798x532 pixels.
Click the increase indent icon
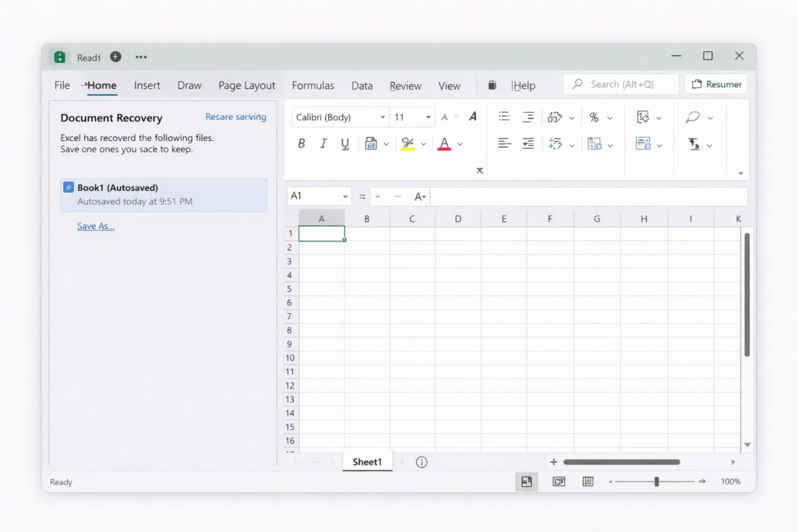click(x=528, y=143)
